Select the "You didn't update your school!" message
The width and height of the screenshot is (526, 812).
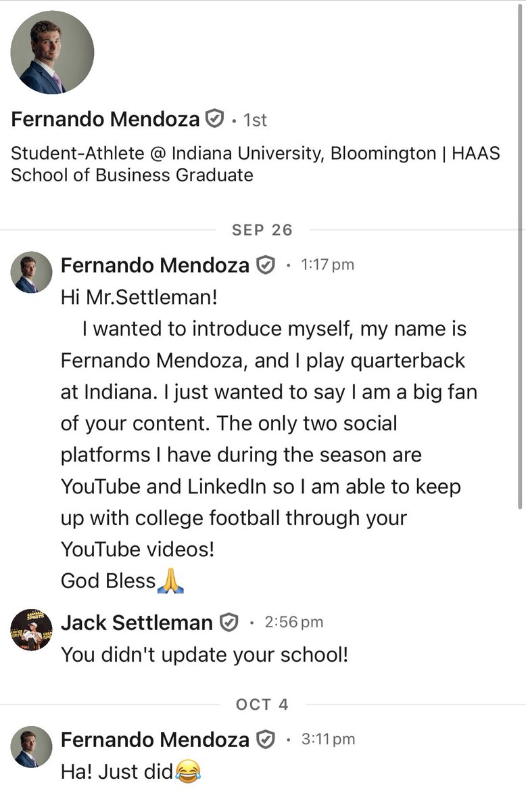click(204, 655)
